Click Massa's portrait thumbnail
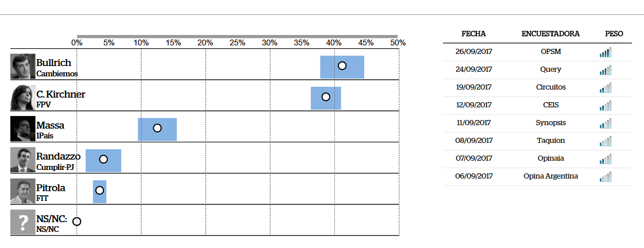 coord(23,129)
